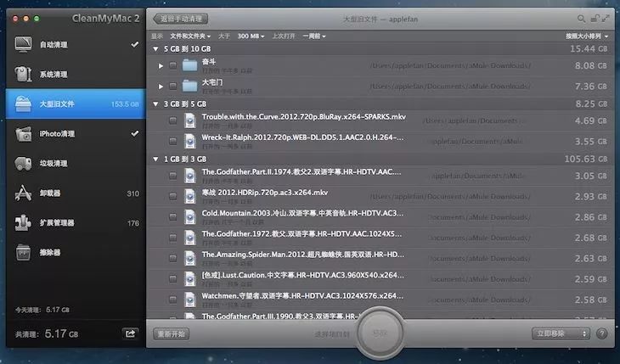
Task: Open 扩展管理器 (Extensions Manager) module
Action: click(75, 223)
